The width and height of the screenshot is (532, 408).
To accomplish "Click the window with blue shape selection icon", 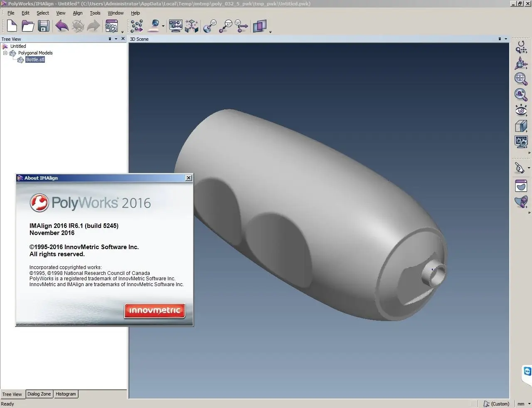I will pos(521,186).
